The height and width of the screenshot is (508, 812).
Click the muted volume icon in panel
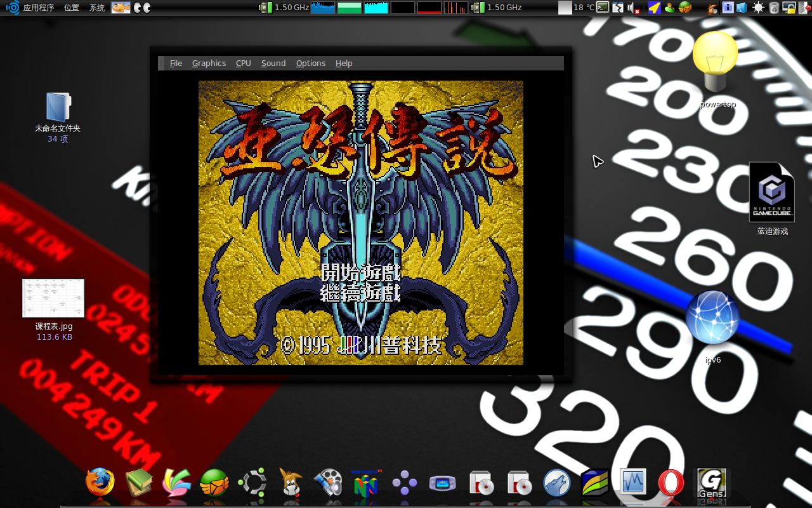[x=633, y=8]
